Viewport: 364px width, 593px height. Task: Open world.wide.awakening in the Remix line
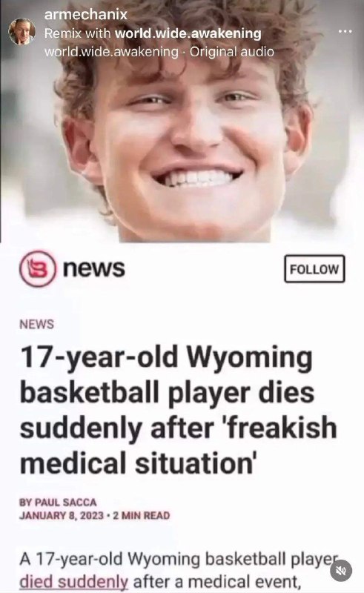pos(188,33)
